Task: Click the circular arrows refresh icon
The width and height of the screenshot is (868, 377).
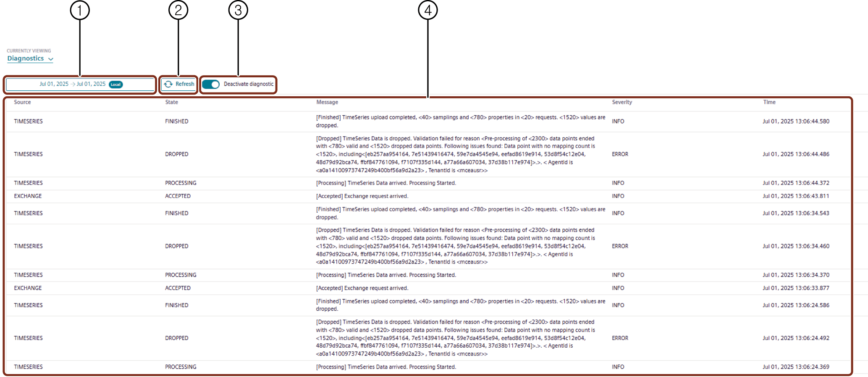Action: click(x=168, y=84)
